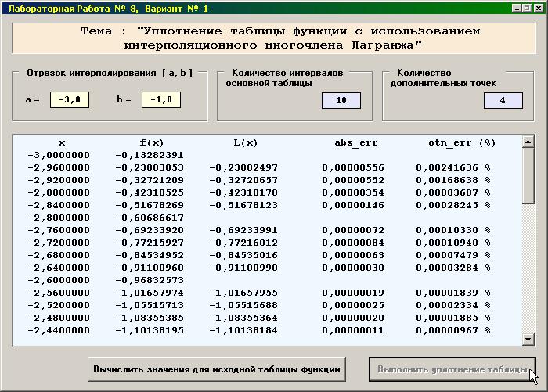Image resolution: width=548 pixels, height=392 pixels.
Task: Select the otn_err value 0,00028245
Action: pyautogui.click(x=447, y=205)
